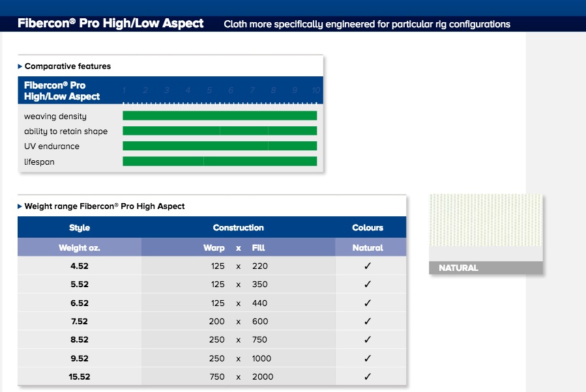This screenshot has height=392, width=586.
Task: Click the ability to retain shape bar
Action: pos(220,131)
